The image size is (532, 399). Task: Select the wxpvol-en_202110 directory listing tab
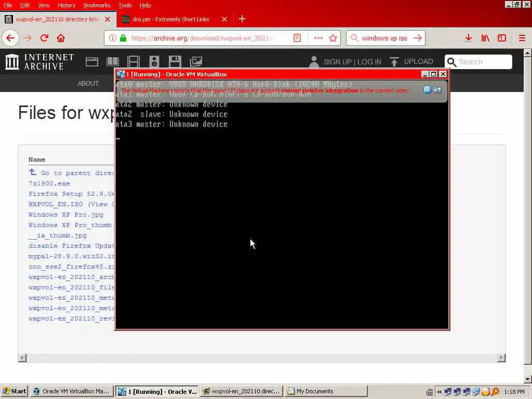[57, 19]
